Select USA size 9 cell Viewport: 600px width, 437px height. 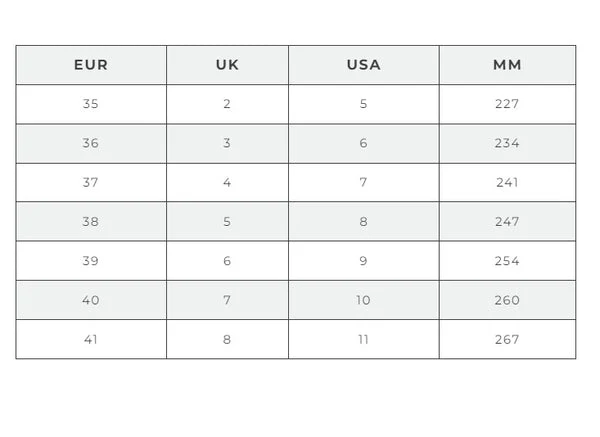point(363,261)
